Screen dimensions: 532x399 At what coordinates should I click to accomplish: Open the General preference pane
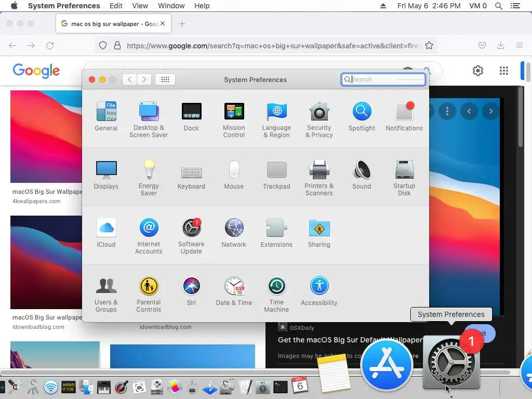coord(106,116)
